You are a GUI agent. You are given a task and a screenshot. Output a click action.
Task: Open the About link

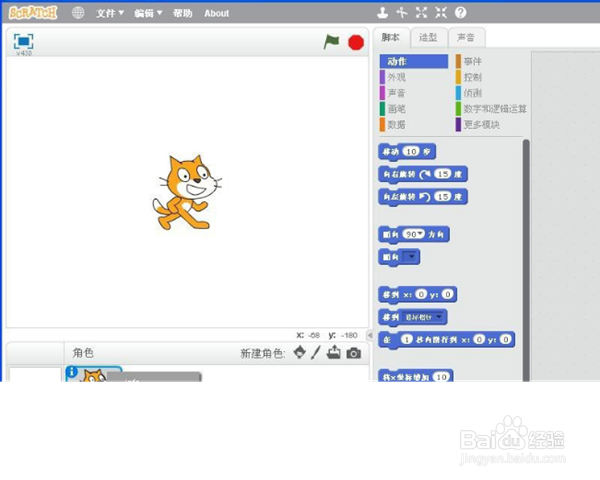(217, 13)
